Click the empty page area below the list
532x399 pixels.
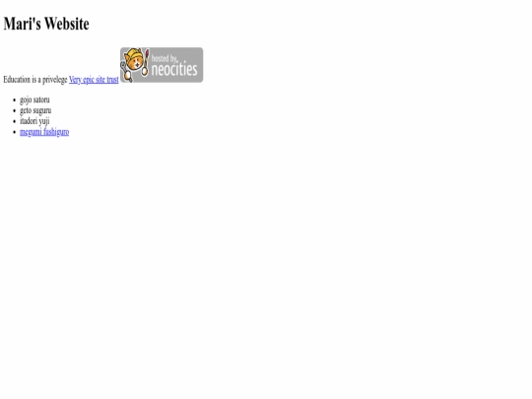click(266, 265)
